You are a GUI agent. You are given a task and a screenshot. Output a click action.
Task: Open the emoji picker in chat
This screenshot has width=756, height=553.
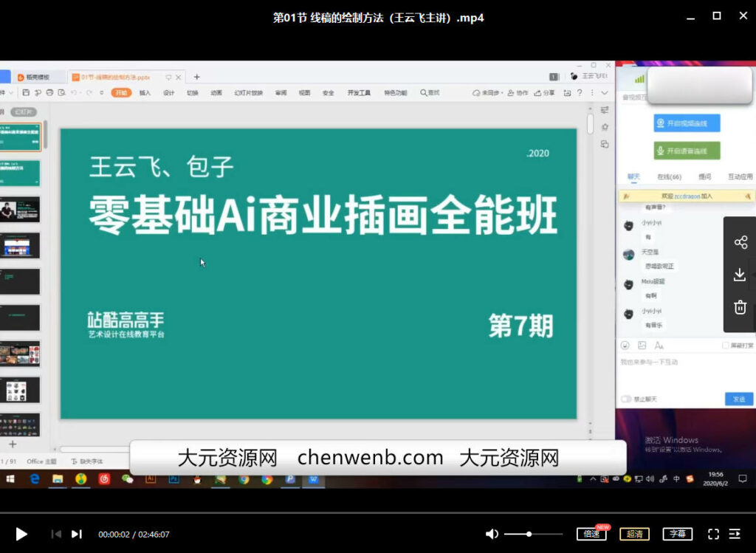(625, 346)
